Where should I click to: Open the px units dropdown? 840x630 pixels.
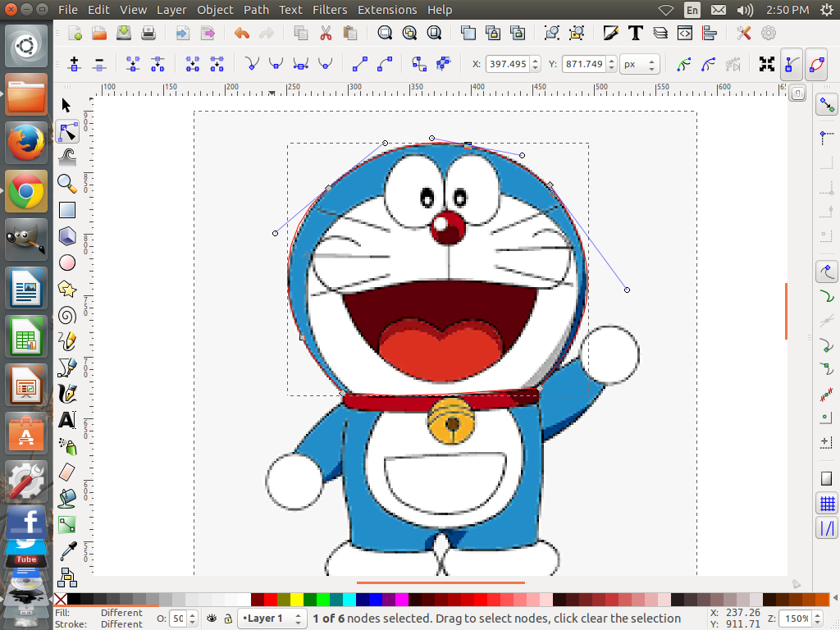[640, 63]
